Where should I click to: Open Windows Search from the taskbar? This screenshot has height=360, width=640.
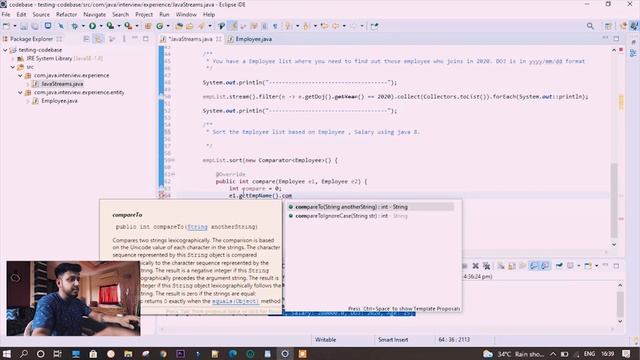pos(24,354)
